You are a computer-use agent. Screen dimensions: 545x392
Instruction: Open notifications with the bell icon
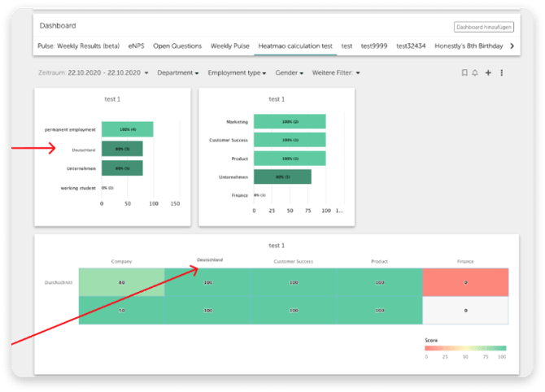[475, 73]
